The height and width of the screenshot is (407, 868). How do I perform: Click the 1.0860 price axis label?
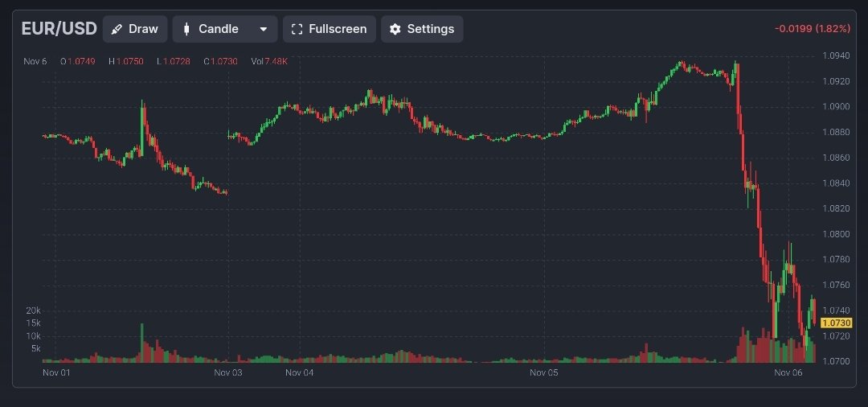click(x=836, y=158)
